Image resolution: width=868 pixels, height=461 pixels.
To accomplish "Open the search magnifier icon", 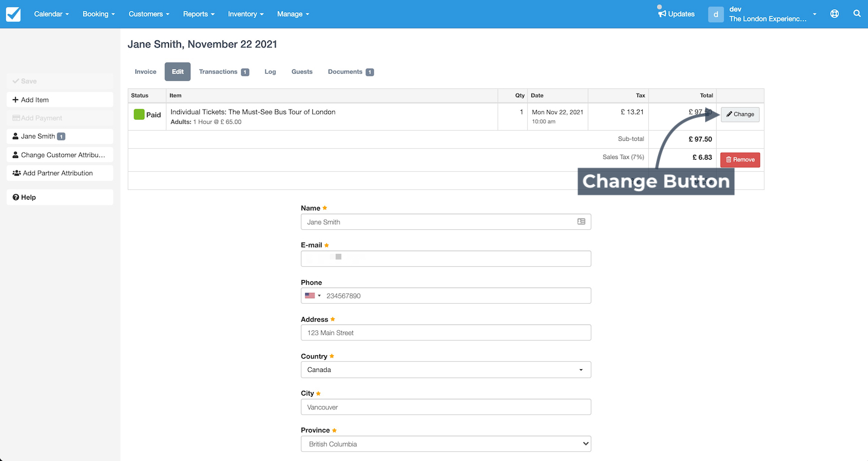I will [x=857, y=13].
